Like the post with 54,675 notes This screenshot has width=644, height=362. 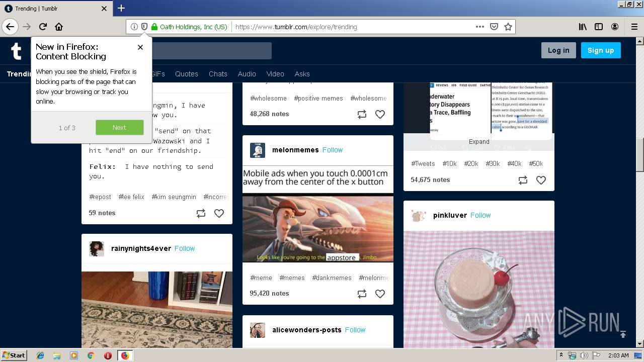pyautogui.click(x=541, y=180)
